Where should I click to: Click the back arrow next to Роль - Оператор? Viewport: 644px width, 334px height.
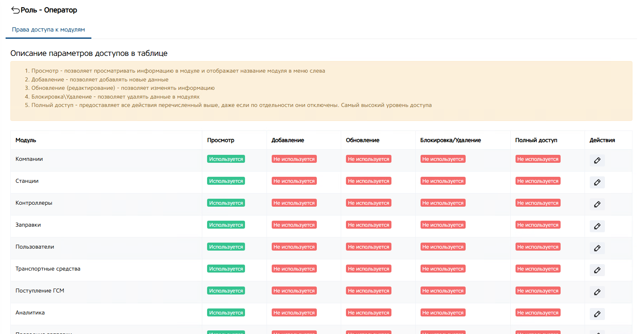tap(16, 10)
